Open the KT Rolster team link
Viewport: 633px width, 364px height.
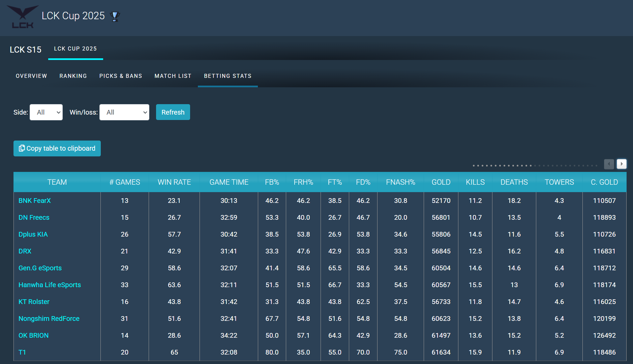pyautogui.click(x=34, y=302)
